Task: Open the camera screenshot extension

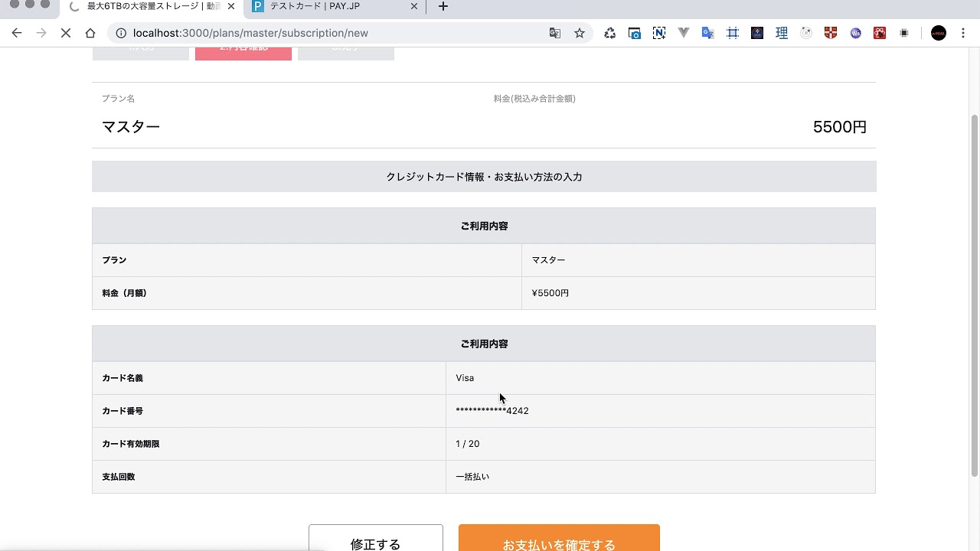Action: (x=635, y=33)
